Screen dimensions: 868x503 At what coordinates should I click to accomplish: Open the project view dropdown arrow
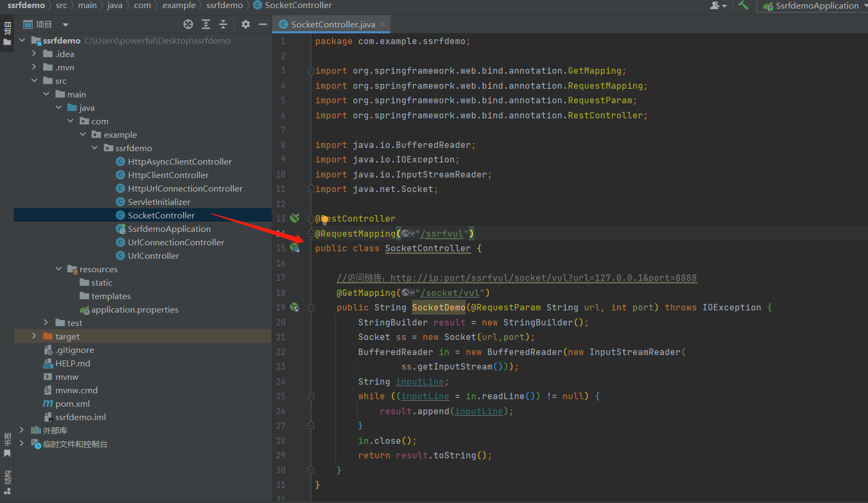[x=66, y=25]
